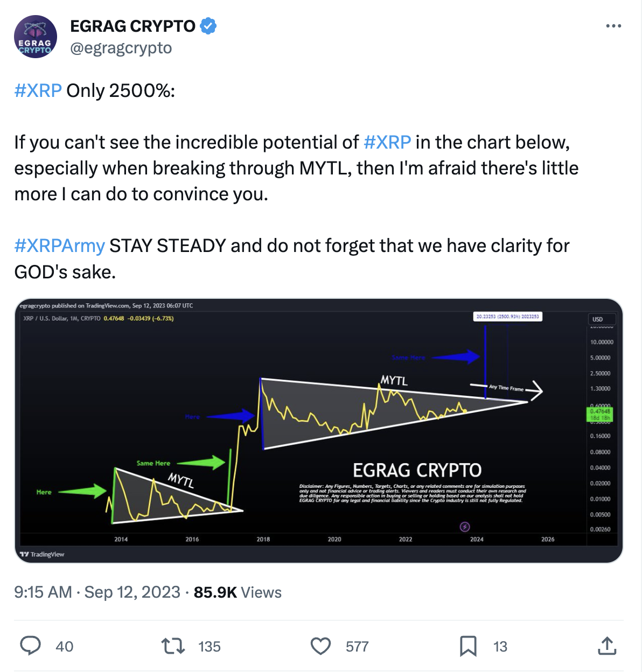This screenshot has width=642, height=672.
Task: Click the 40 replies count
Action: coord(65,646)
